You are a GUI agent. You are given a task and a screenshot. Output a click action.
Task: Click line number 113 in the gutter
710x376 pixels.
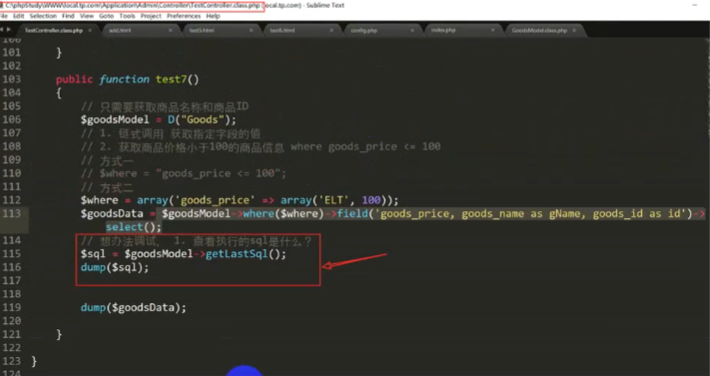point(12,213)
